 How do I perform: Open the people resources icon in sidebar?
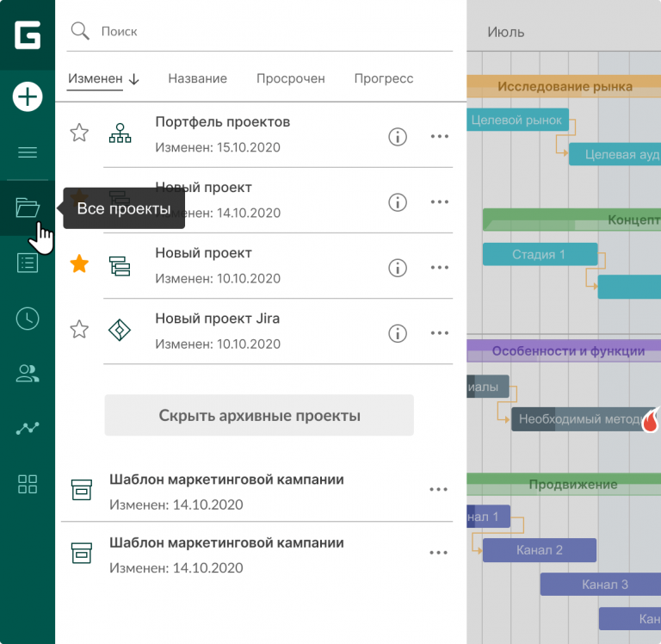[28, 374]
